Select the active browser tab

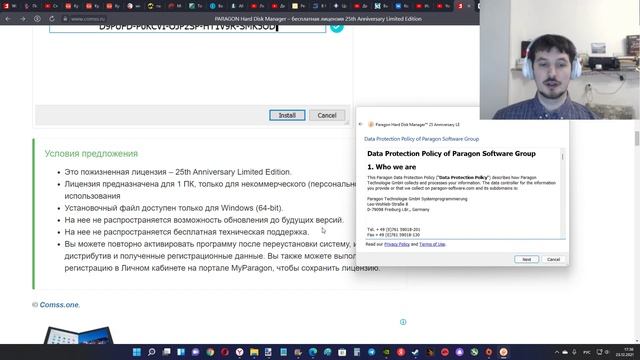[463, 6]
